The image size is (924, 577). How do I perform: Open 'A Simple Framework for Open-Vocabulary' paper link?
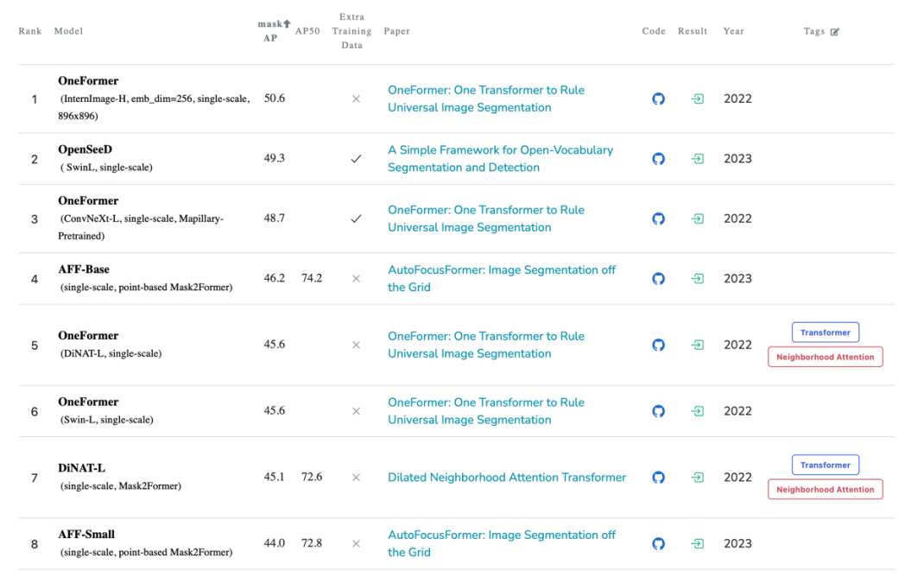pos(500,150)
